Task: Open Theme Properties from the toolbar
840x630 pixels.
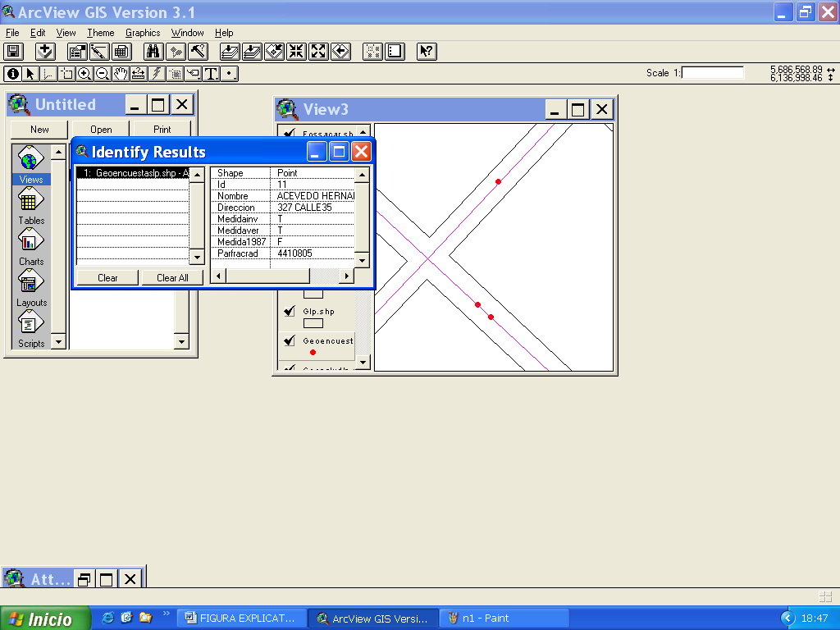Action: [78, 52]
